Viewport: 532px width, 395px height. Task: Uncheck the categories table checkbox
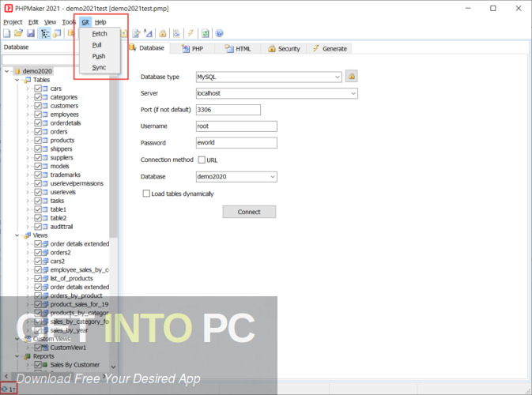[38, 97]
